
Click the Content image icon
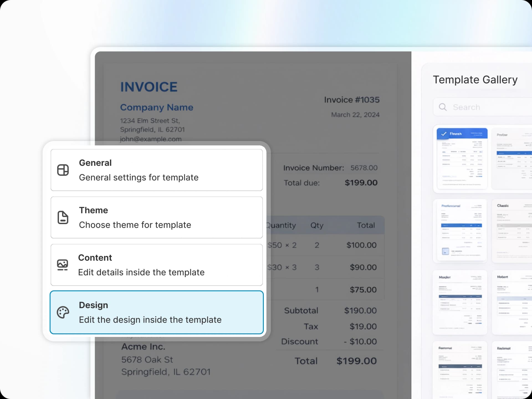[63, 265]
